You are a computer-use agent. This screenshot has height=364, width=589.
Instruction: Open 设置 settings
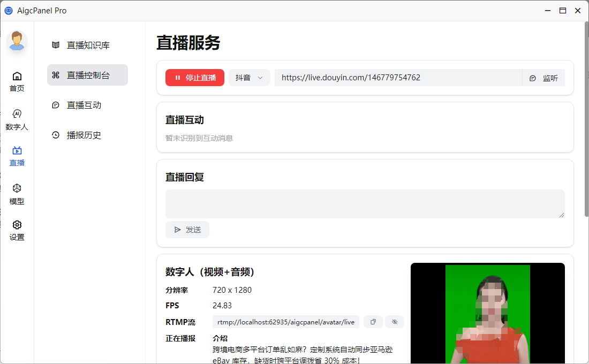(17, 231)
